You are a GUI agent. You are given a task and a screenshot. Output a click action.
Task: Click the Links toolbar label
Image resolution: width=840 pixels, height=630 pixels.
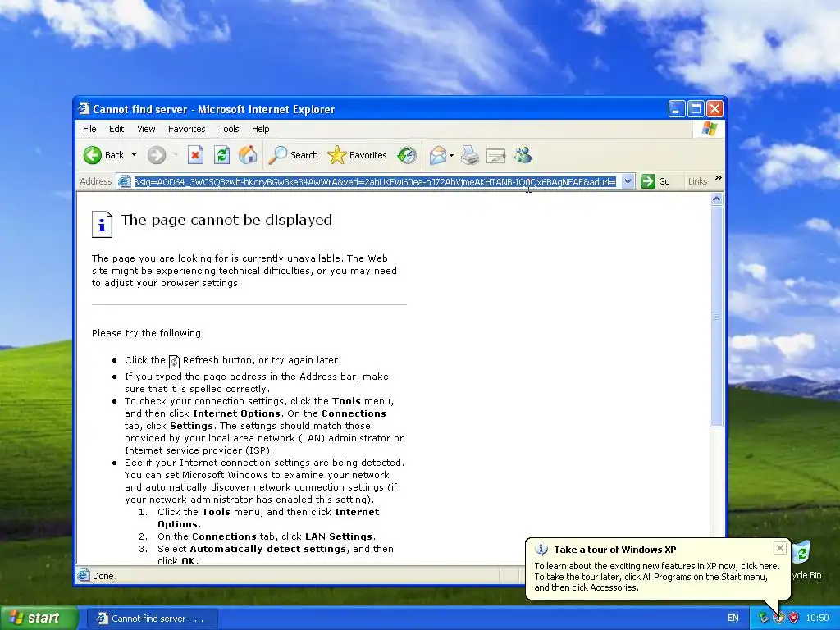697,181
